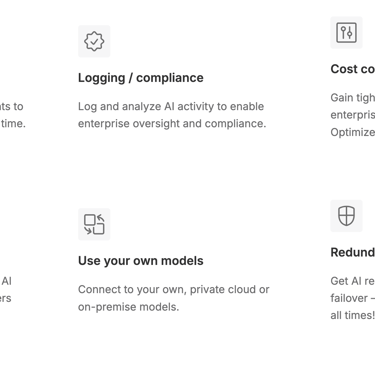The image size is (375, 366).
Task: Click the cut-off 'ts to' text at left edge
Action: pyautogui.click(x=12, y=106)
